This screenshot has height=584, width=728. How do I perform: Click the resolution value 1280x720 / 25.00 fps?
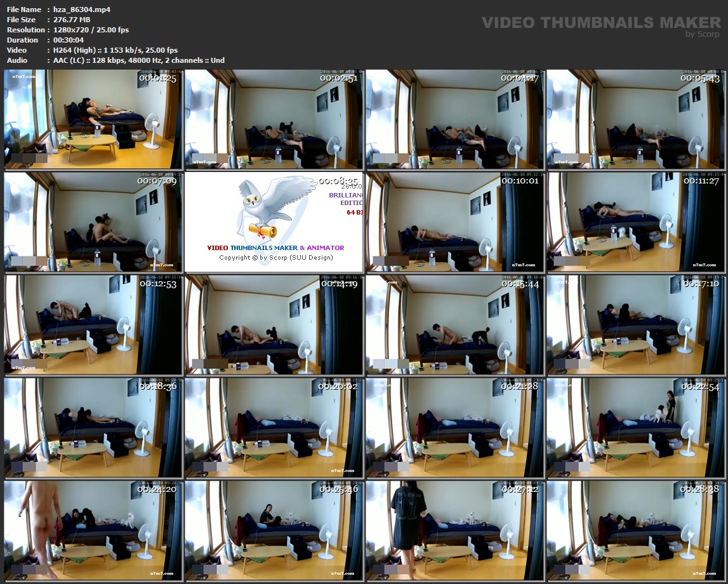point(91,30)
